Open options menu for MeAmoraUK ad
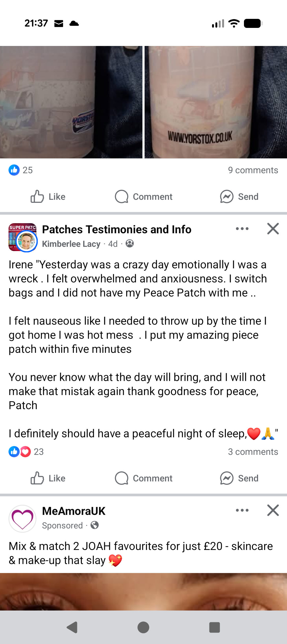Viewport: 287px width, 644px height. (x=242, y=510)
